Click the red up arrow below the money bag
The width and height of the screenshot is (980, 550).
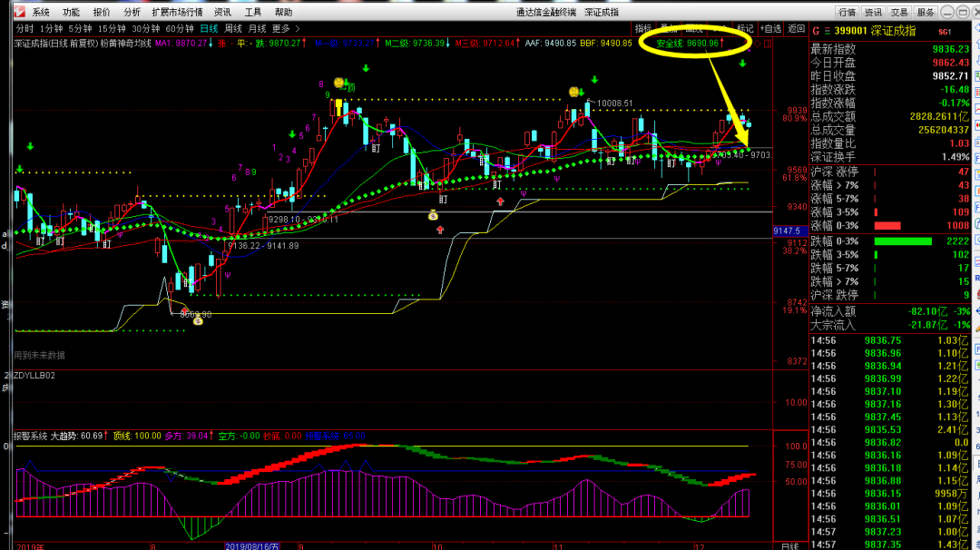(440, 230)
